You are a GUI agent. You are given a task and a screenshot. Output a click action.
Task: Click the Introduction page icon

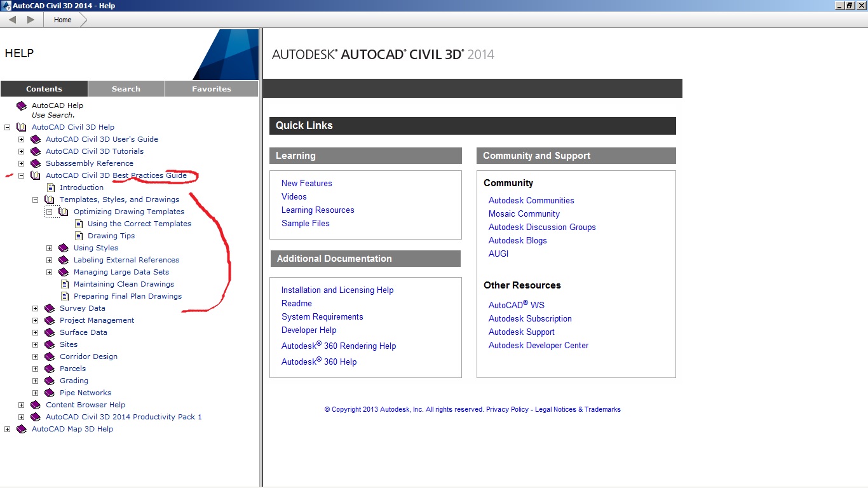pos(51,187)
